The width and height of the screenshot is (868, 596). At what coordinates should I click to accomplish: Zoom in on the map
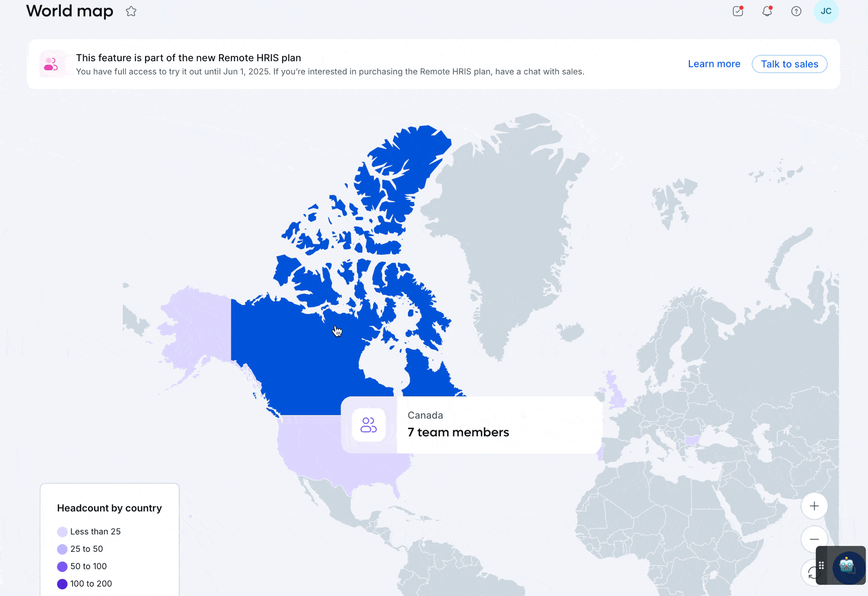coord(814,506)
